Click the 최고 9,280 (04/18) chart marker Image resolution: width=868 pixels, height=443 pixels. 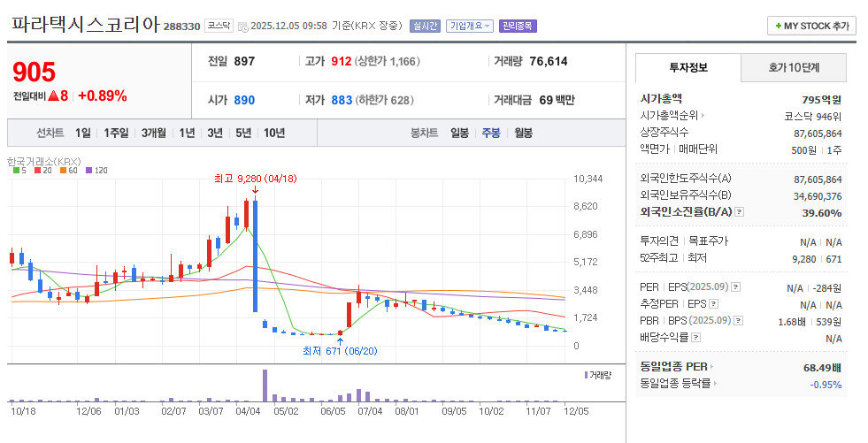click(255, 179)
